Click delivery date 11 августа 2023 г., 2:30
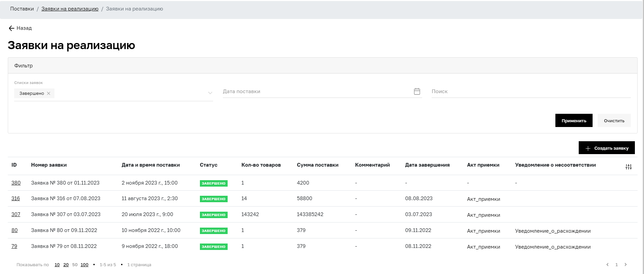The width and height of the screenshot is (644, 274). click(x=150, y=198)
